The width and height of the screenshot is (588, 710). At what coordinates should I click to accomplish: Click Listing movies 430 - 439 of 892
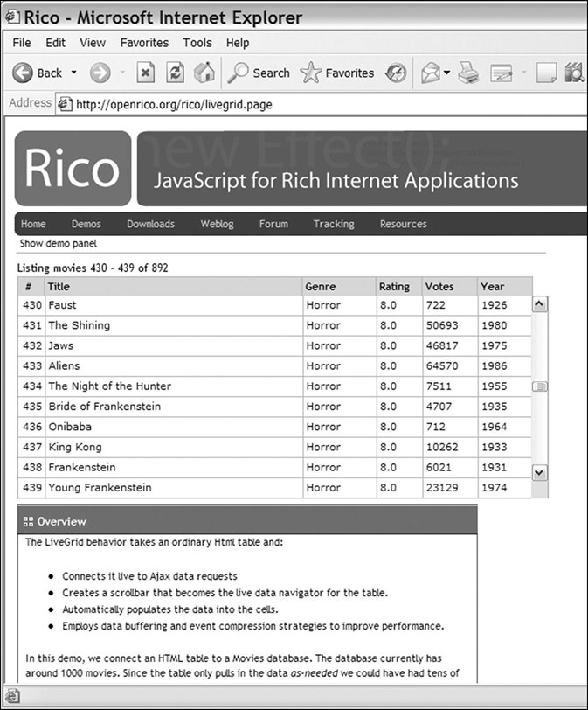point(93,268)
